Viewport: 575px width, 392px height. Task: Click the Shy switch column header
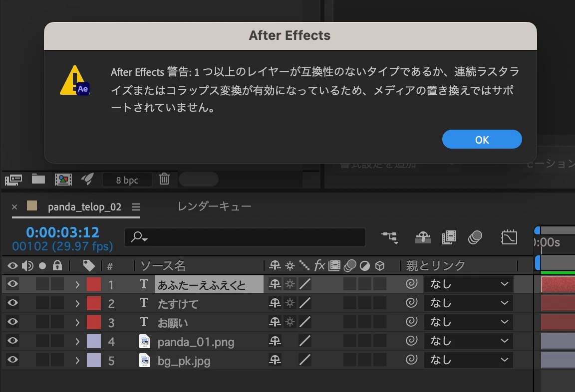pos(275,266)
